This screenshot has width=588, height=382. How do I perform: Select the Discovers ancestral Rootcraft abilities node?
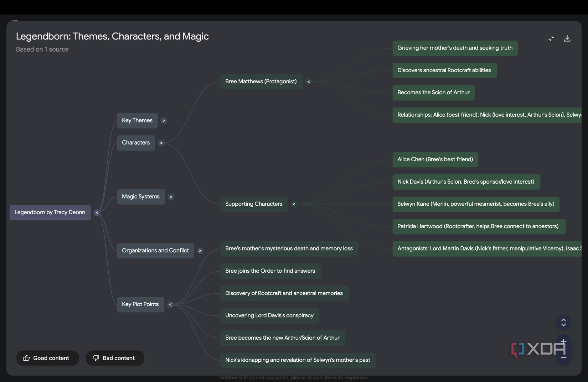tap(444, 70)
